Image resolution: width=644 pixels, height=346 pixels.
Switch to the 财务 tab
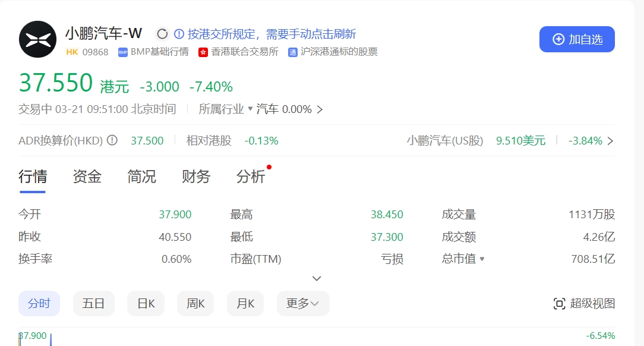(x=196, y=177)
